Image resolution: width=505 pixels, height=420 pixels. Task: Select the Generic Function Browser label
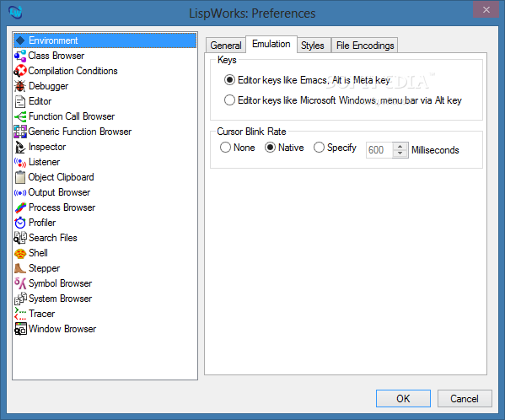point(80,132)
